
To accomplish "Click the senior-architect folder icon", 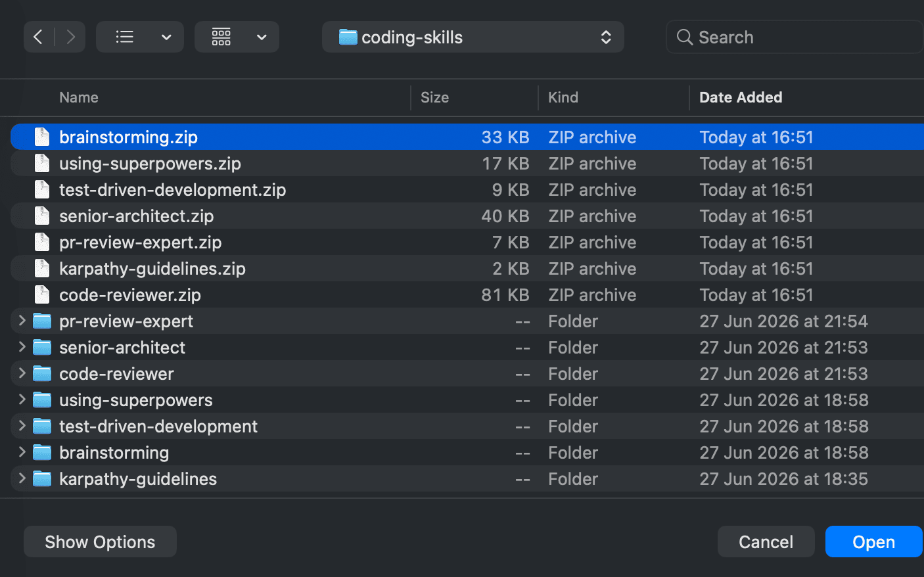I will (42, 347).
